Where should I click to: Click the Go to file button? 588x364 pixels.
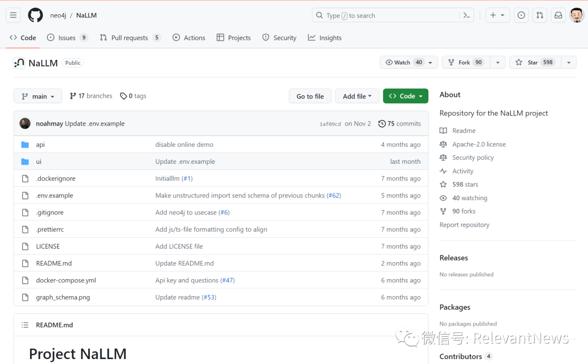coord(310,96)
